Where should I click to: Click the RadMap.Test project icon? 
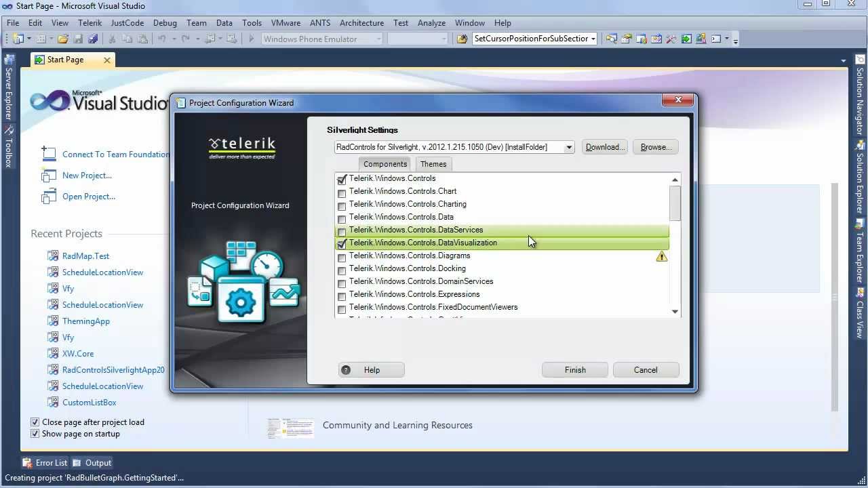pos(53,256)
